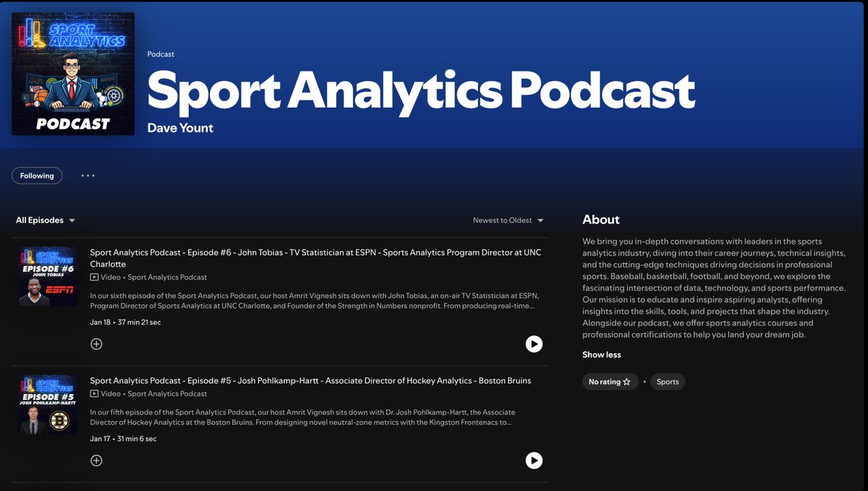Click the About heading
The width and height of the screenshot is (868, 491).
601,220
